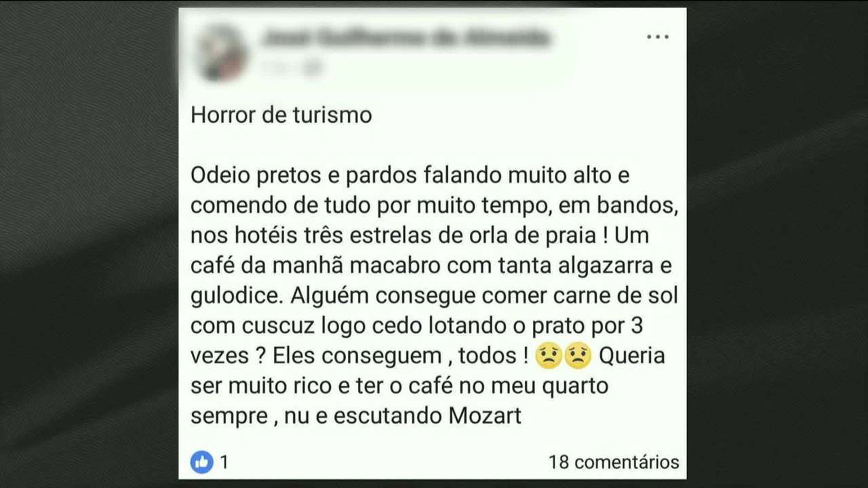This screenshot has height=488, width=868.
Task: Open the 18 comentários link
Action: point(614,462)
